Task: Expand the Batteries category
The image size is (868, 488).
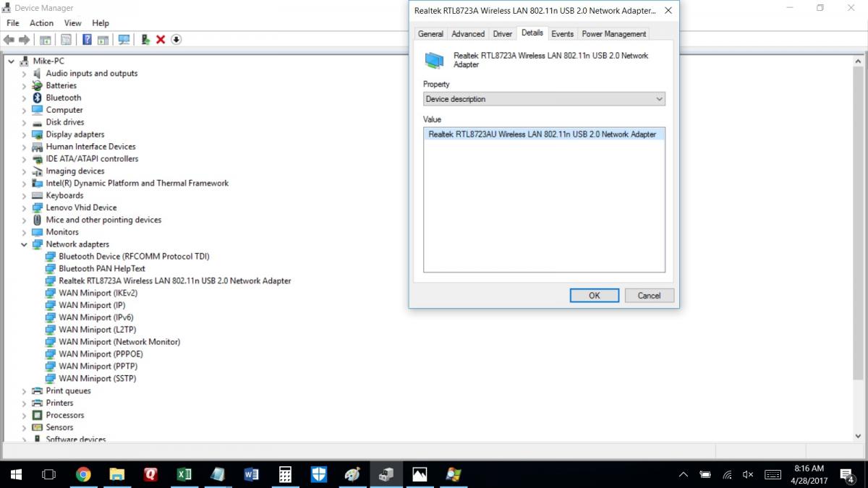Action: [25, 85]
